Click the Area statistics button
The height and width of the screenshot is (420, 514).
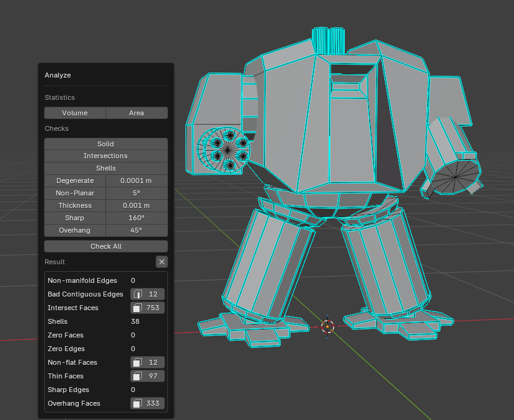(x=136, y=113)
